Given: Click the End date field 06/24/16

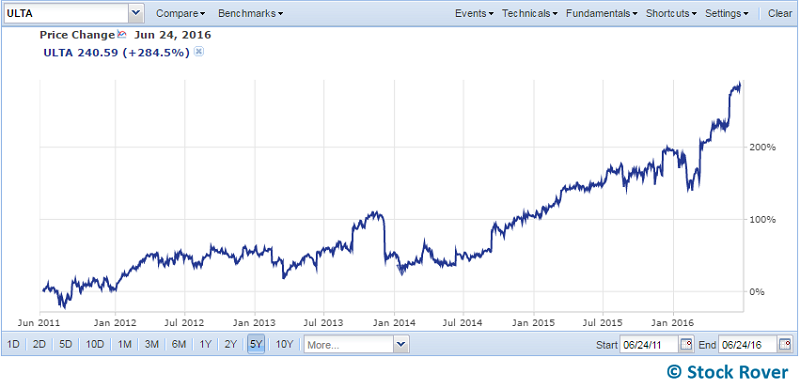Looking at the screenshot, I should click(x=747, y=345).
